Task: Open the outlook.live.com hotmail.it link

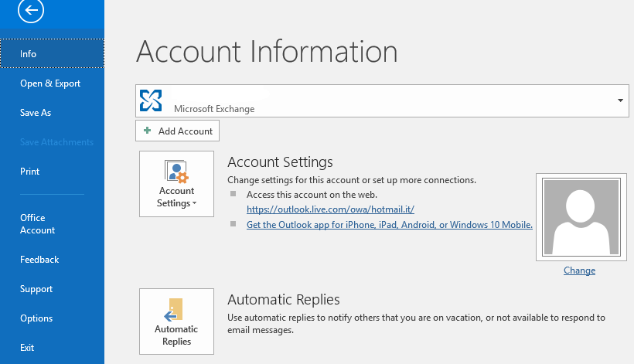Action: [330, 209]
